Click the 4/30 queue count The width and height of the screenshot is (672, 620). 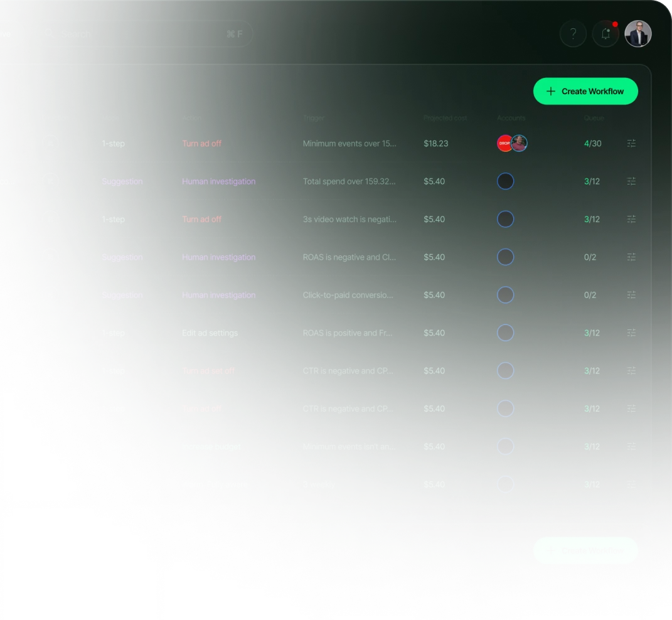pos(592,144)
